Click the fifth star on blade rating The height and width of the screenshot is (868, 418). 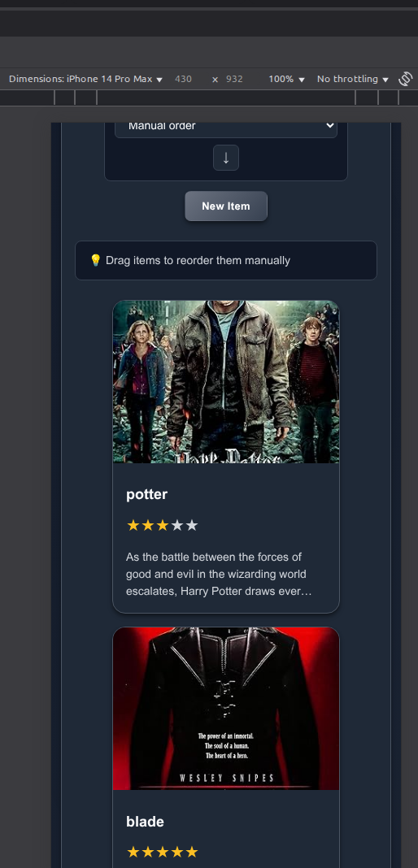192,852
